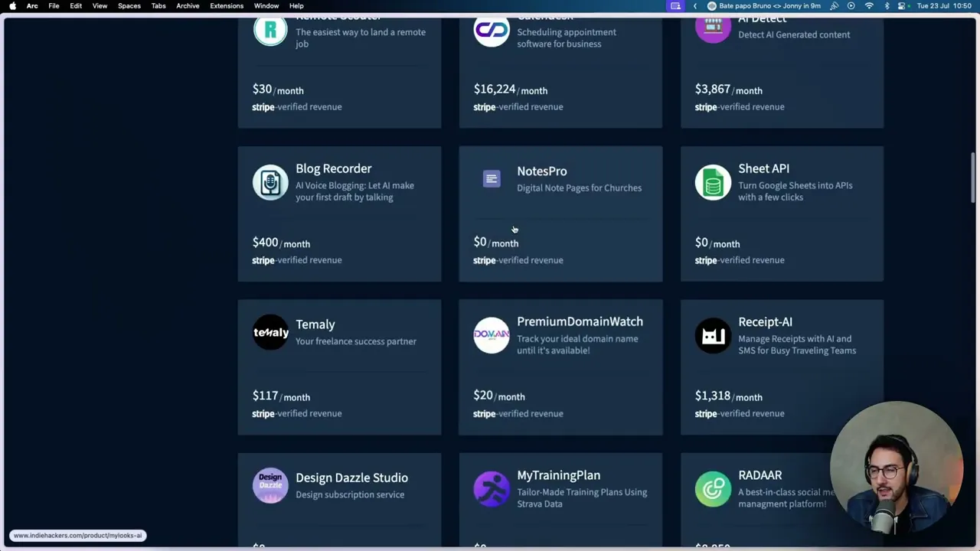Open the File menu
980x551 pixels.
coord(54,6)
